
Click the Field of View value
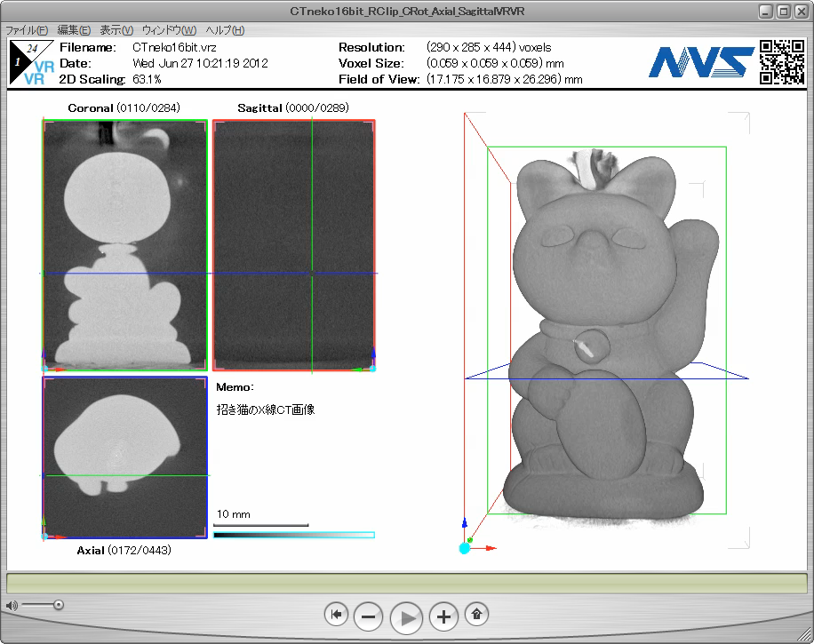(x=505, y=79)
